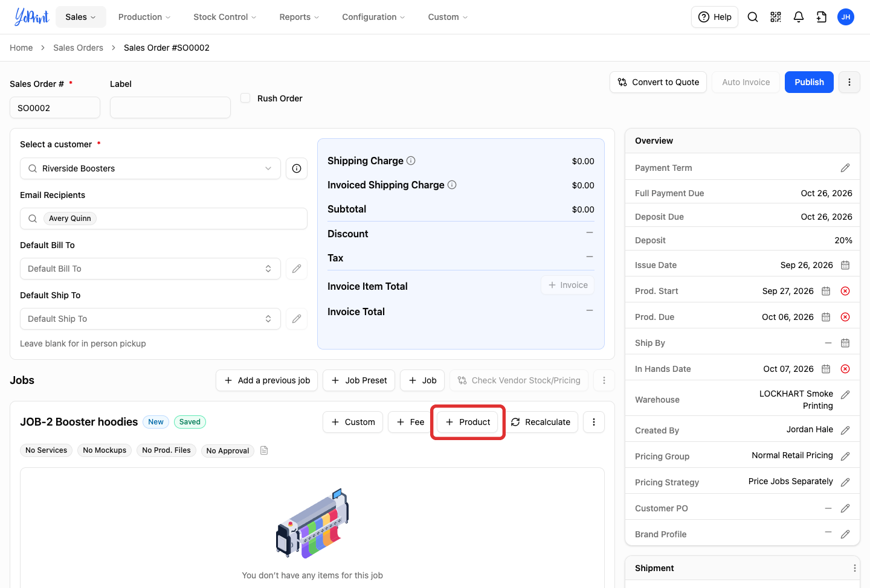Click the Sales Order number field
Viewport: 870px width, 588px height.
click(55, 107)
